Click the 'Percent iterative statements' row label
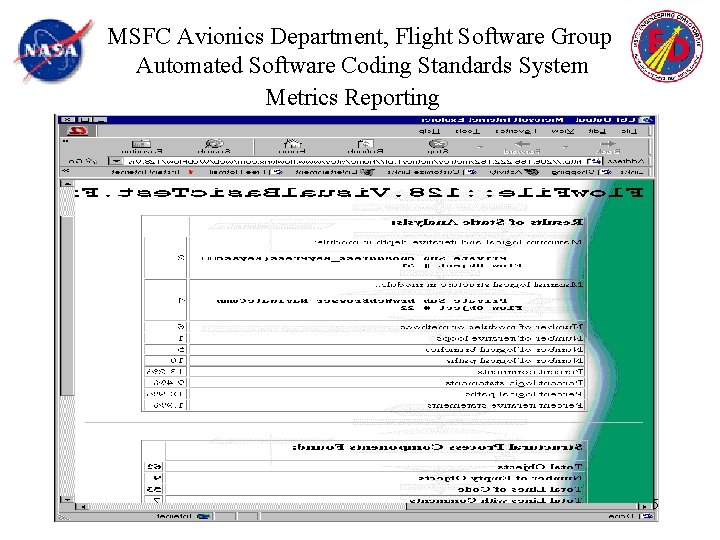The height and width of the screenshot is (540, 720). [x=505, y=405]
